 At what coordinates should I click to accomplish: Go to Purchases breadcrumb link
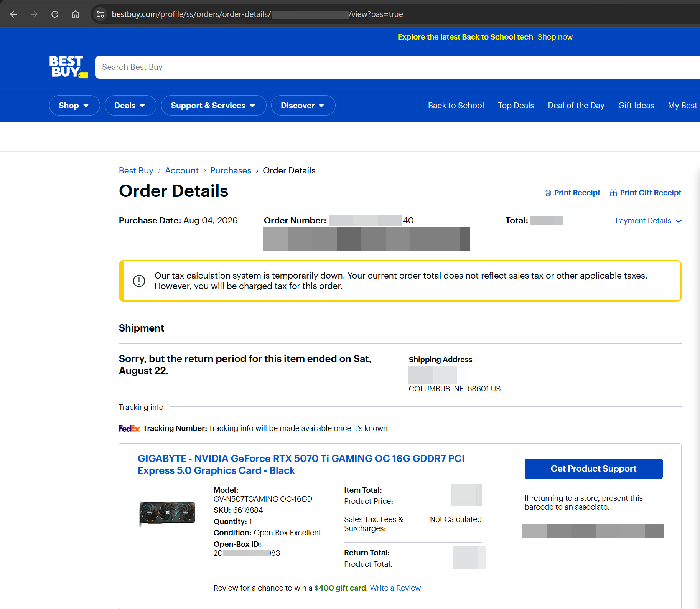click(231, 170)
